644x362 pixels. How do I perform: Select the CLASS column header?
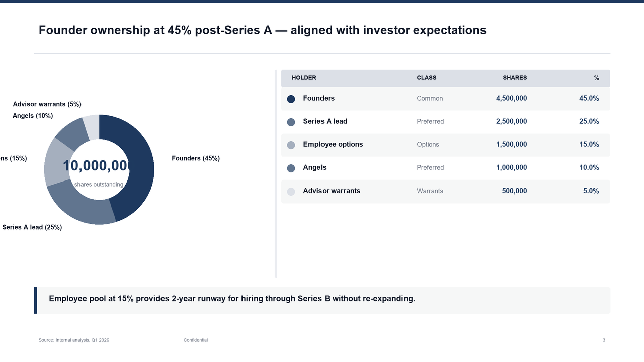click(x=427, y=78)
